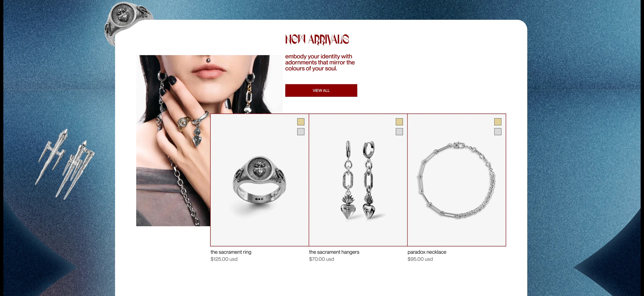Open the sacrament hangers earrings image
644x296 pixels.
(x=358, y=180)
